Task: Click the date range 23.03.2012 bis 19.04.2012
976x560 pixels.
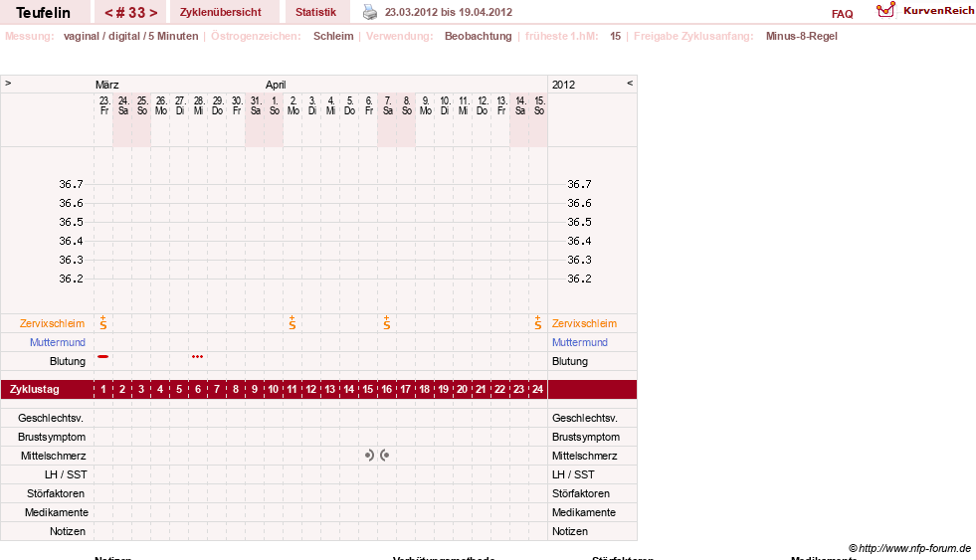Action: (x=449, y=12)
